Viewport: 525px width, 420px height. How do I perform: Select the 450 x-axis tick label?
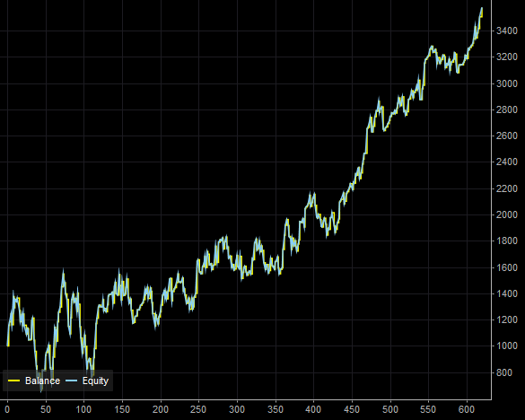pyautogui.click(x=352, y=409)
